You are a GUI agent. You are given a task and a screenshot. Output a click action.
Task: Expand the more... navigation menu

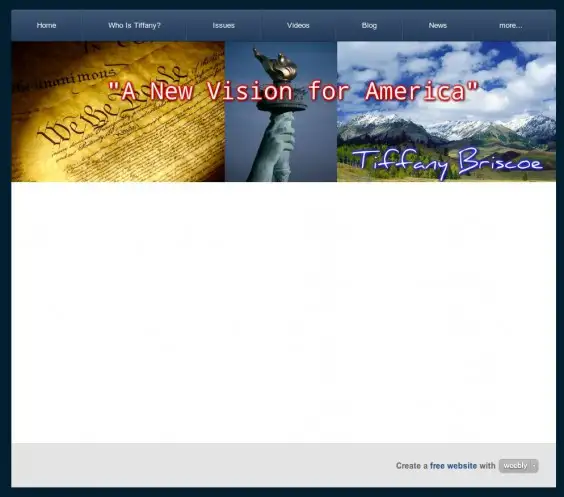510,26
